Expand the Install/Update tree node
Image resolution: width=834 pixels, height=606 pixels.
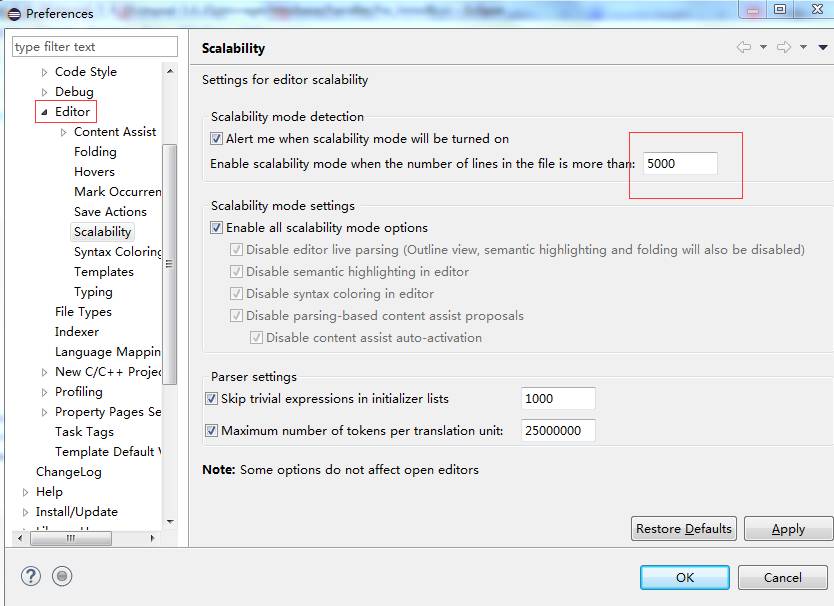pos(25,512)
